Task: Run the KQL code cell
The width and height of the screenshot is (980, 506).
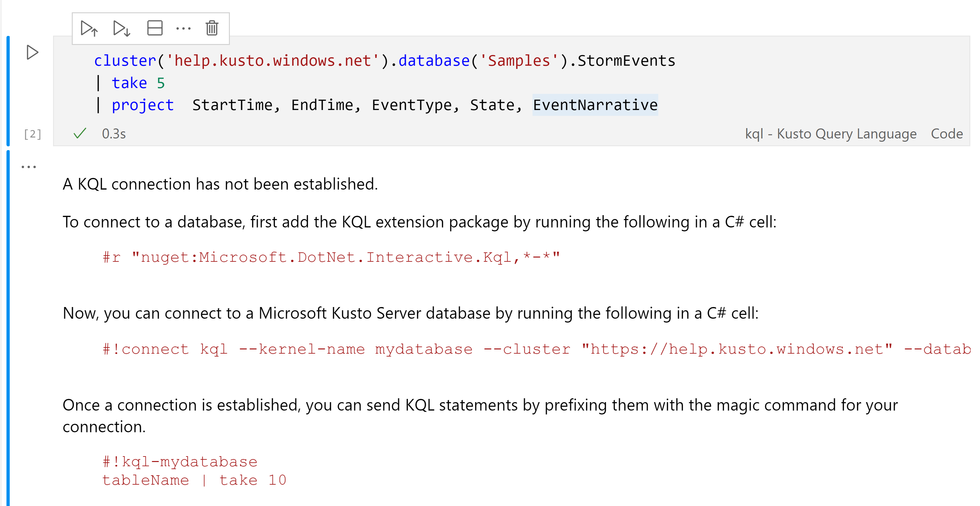Action: (x=32, y=52)
